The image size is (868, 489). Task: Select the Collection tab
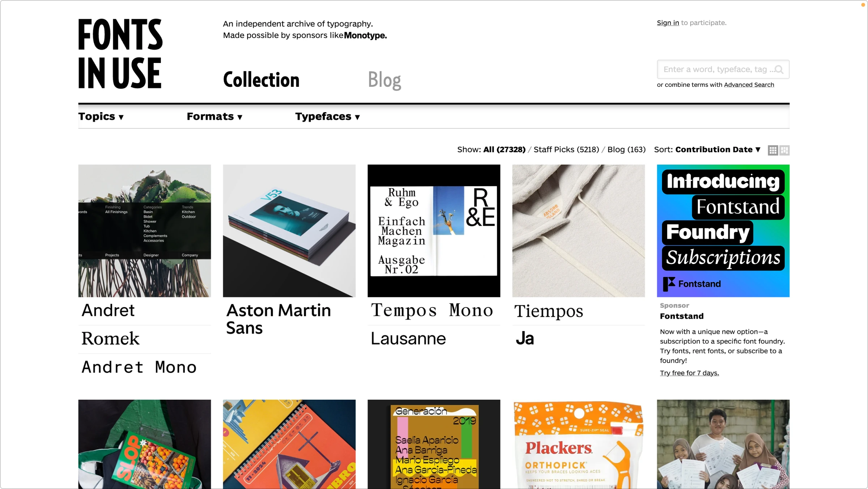click(x=260, y=79)
